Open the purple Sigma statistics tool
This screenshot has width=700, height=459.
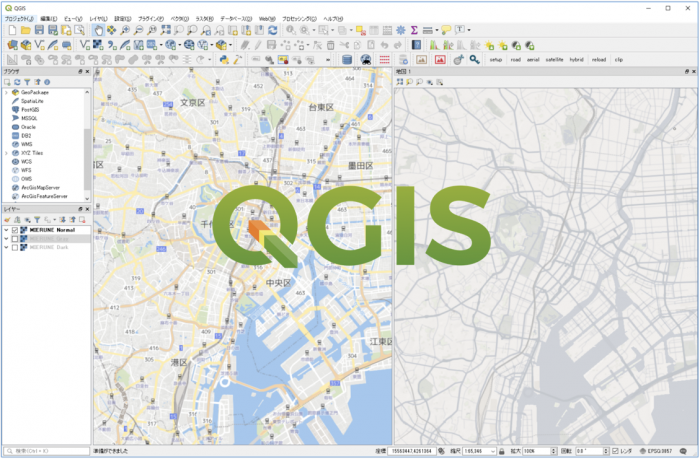[414, 30]
